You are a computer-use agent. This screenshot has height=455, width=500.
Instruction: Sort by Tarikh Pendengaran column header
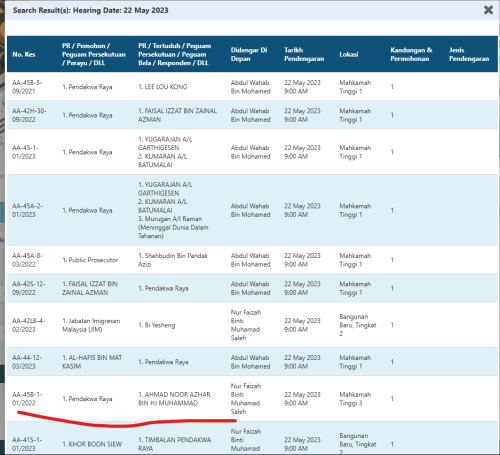tap(304, 54)
